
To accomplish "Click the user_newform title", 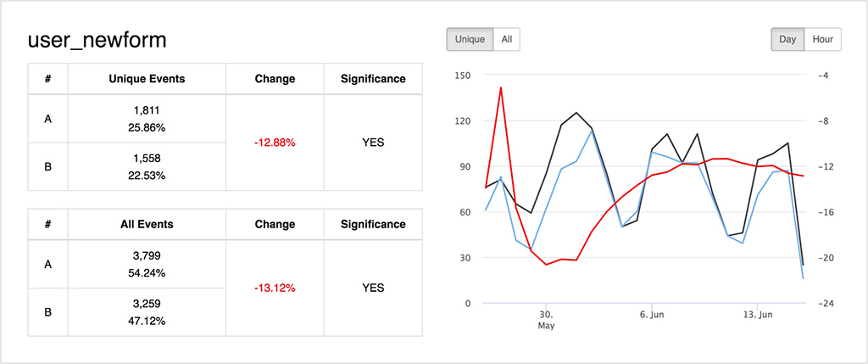I will (x=97, y=40).
